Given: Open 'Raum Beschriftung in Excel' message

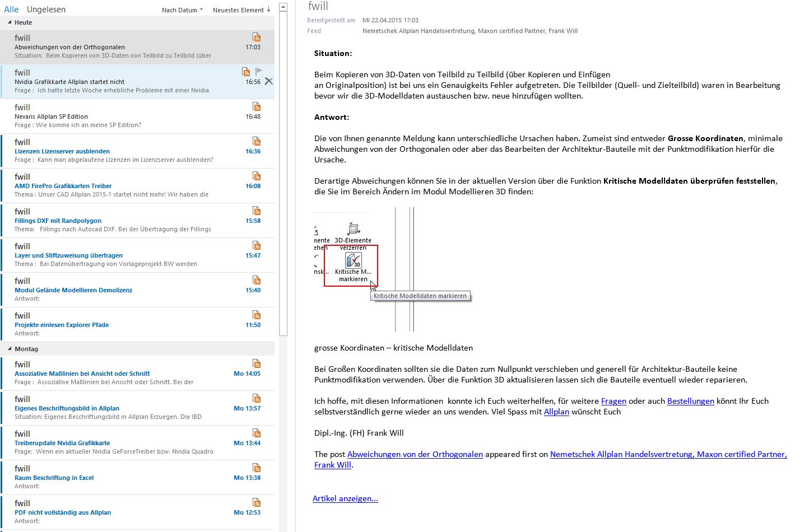Looking at the screenshot, I should point(137,478).
